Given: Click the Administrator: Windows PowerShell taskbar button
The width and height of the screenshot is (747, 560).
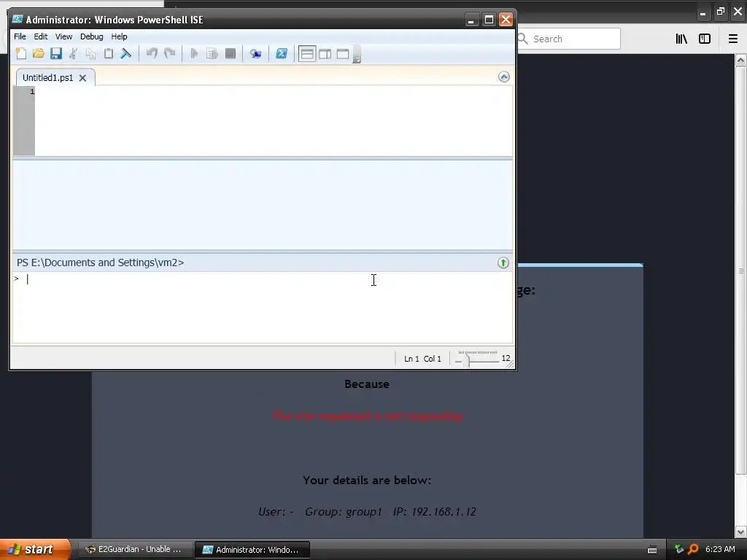Looking at the screenshot, I should pyautogui.click(x=252, y=550).
